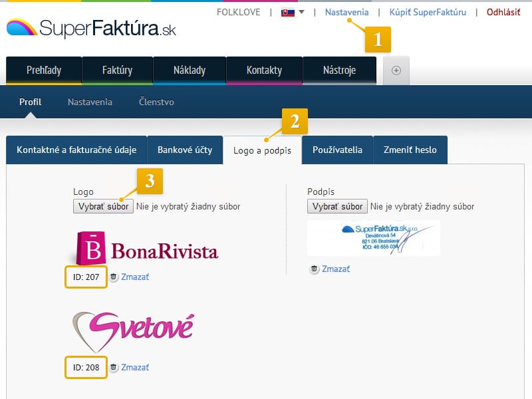
Task: Click the Kúpiť SuperFaktúru link
Action: (428, 12)
